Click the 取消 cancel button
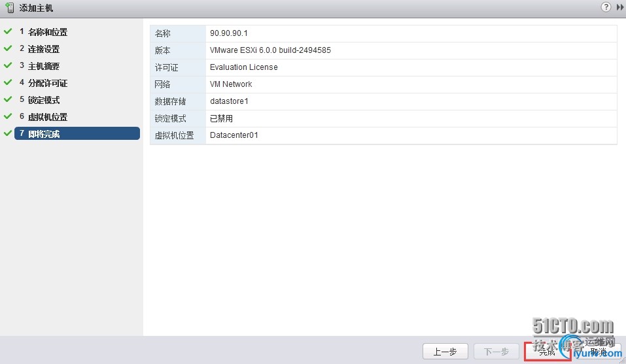 599,352
